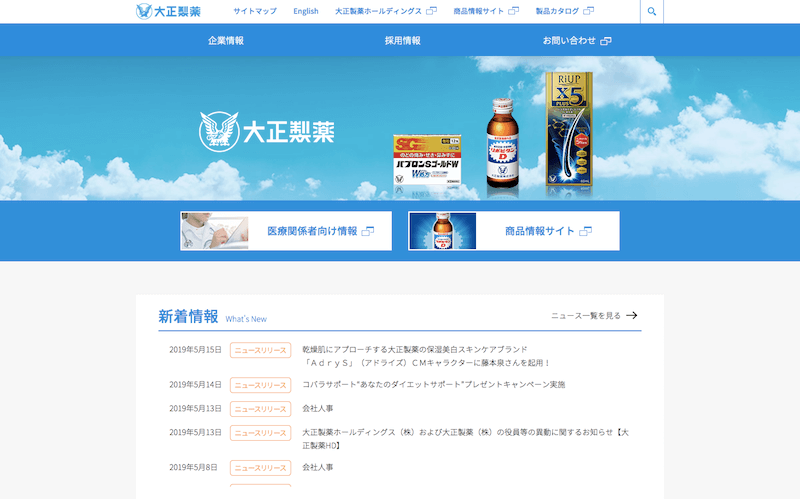Click external-link icon on 商品情報サイト banner
Image resolution: width=800 pixels, height=499 pixels.
(x=586, y=231)
